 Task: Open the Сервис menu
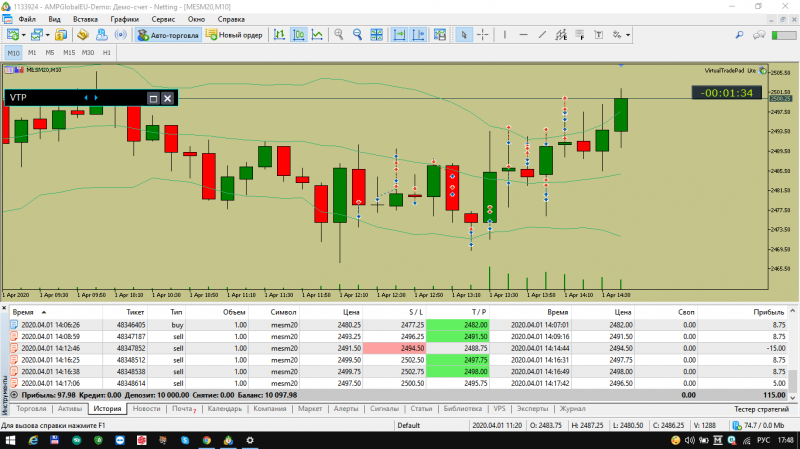(163, 19)
